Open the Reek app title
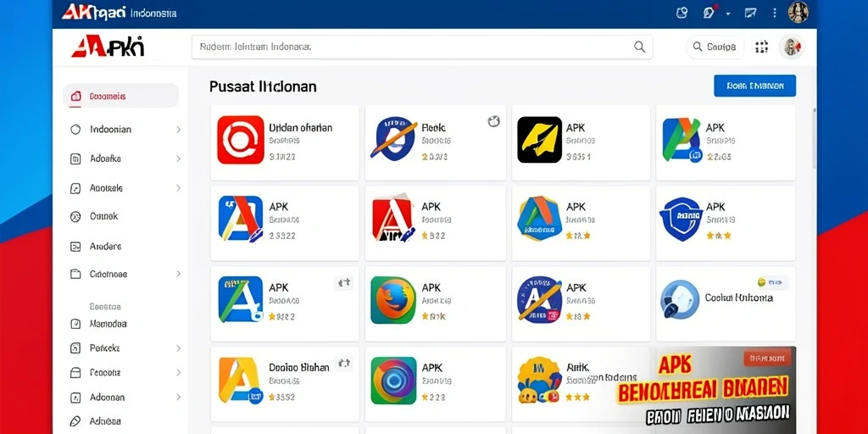 pos(433,128)
